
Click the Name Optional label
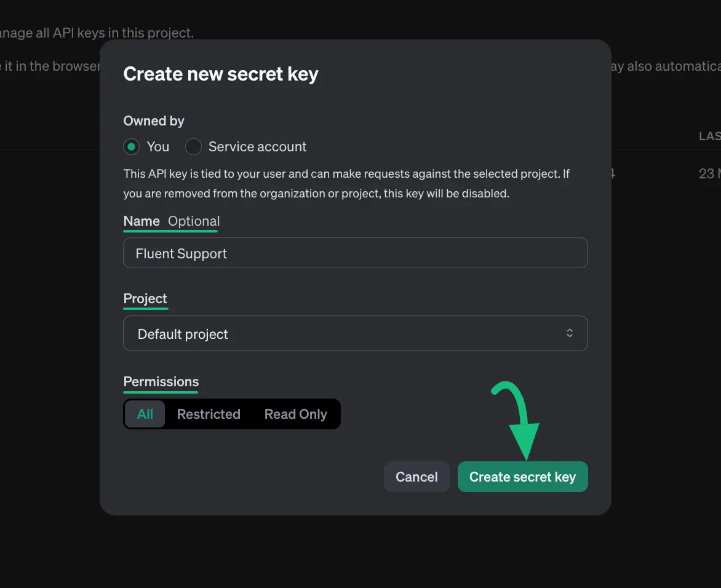171,221
